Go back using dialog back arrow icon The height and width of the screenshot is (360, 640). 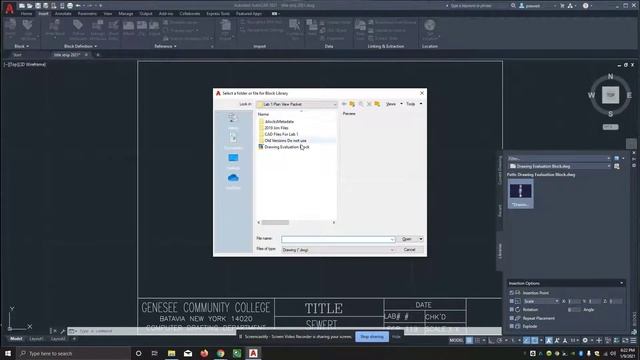coord(344,104)
